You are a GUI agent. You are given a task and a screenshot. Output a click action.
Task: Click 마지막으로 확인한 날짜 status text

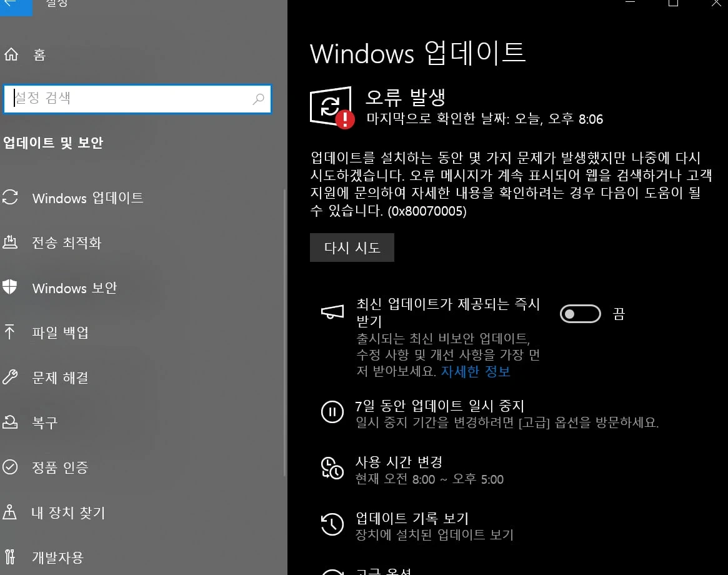[485, 119]
